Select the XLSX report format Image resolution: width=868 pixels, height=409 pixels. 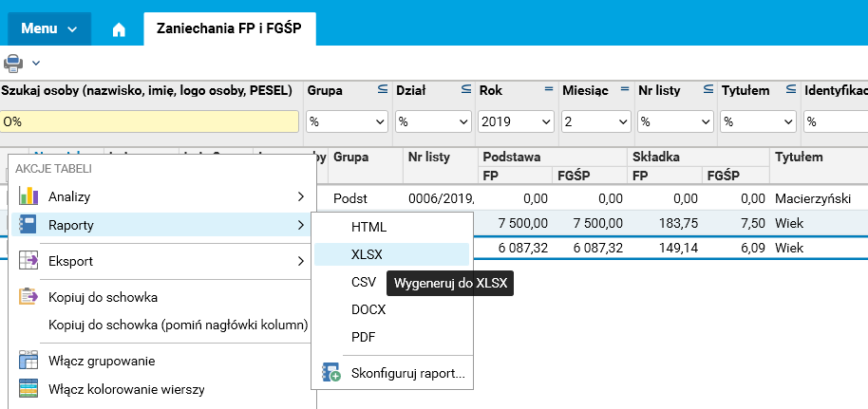click(367, 254)
